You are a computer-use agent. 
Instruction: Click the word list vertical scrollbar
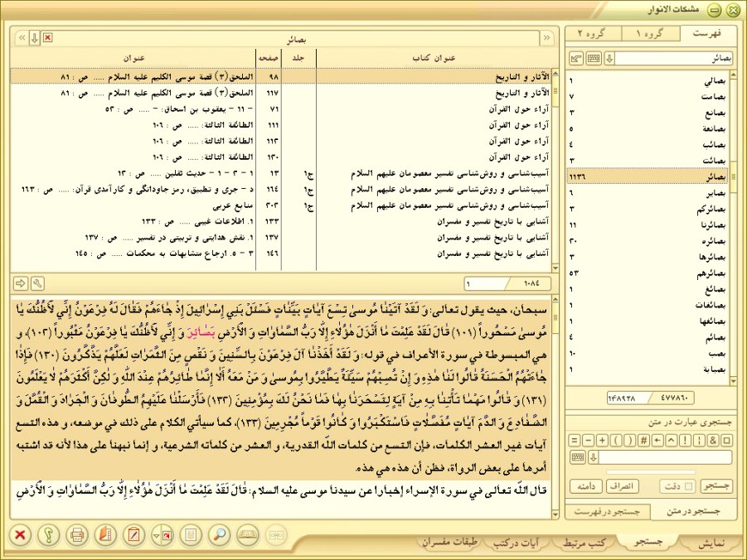pos(733,228)
